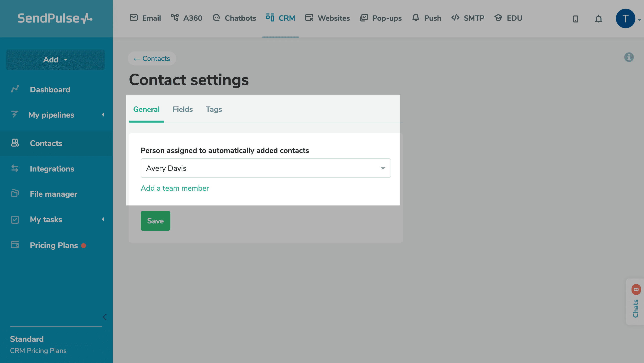
Task: Click the Add a team member link
Action: (175, 188)
